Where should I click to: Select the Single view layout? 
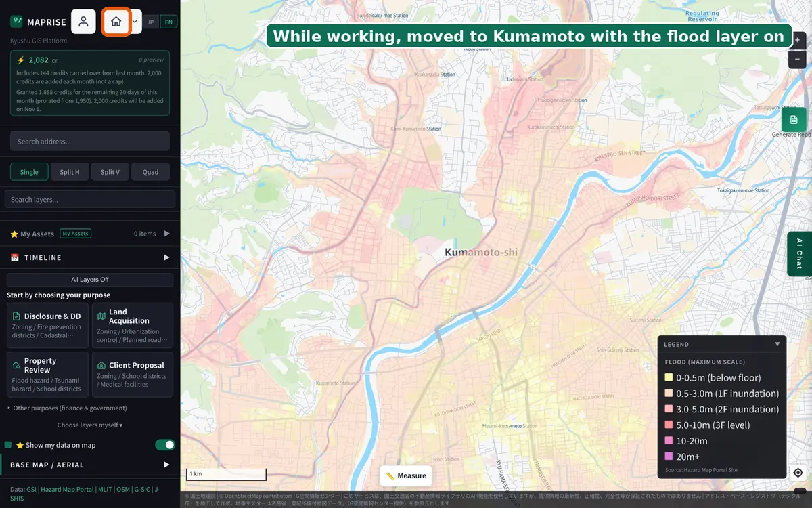[x=29, y=172]
